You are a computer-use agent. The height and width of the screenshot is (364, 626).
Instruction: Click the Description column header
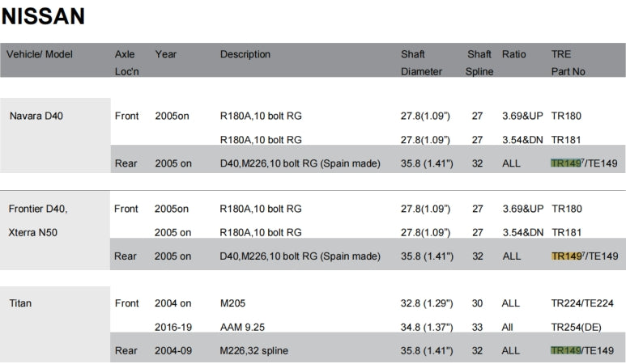[x=245, y=54]
